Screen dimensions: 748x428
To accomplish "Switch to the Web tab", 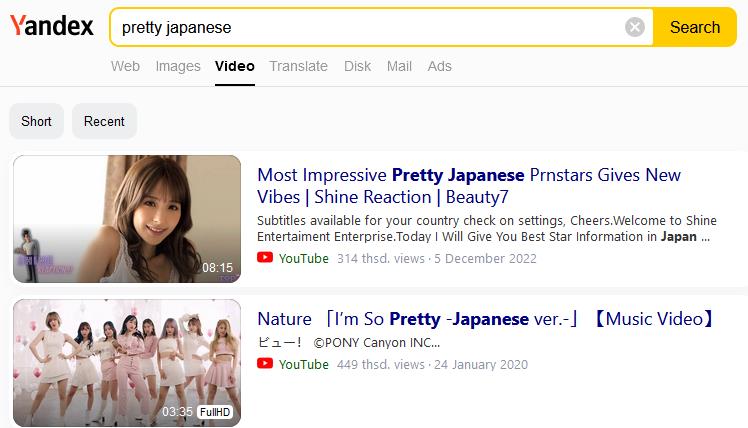I will (x=125, y=66).
